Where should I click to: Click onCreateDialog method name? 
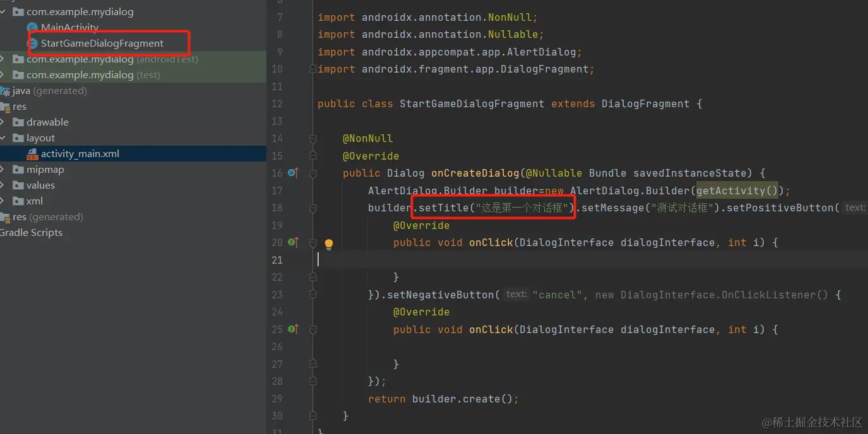tap(475, 173)
